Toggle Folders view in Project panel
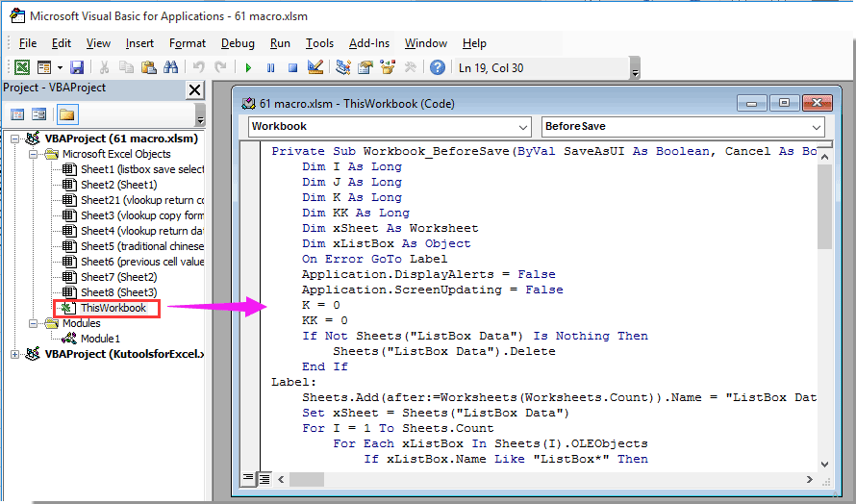 pos(66,114)
